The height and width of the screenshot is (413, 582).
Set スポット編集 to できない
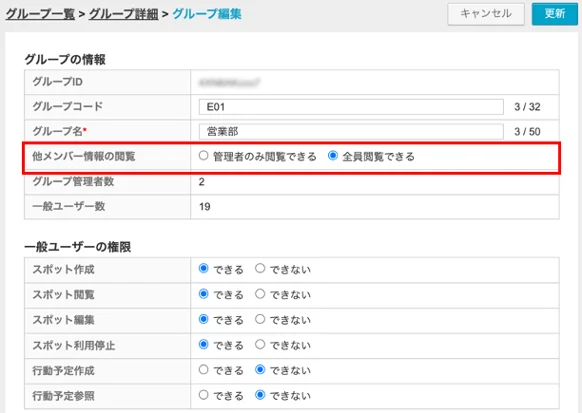pyautogui.click(x=260, y=319)
